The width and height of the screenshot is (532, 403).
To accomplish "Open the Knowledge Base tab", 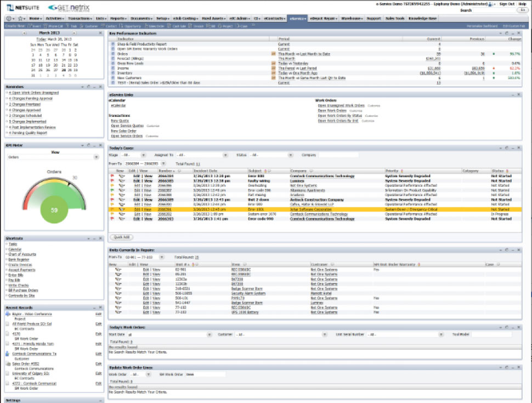I will (422, 18).
